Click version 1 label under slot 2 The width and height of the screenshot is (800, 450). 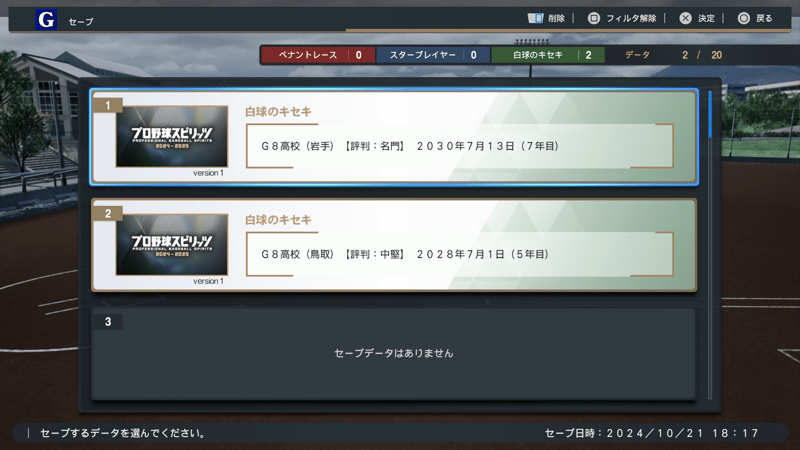(208, 281)
